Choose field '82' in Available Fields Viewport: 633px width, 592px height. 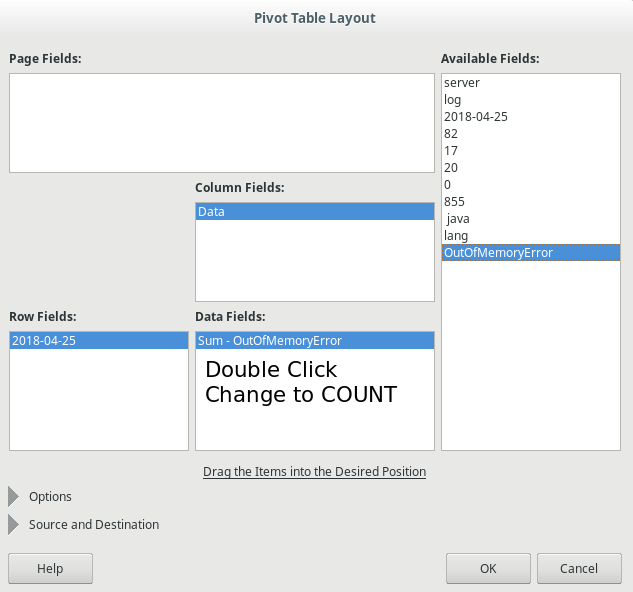(451, 134)
